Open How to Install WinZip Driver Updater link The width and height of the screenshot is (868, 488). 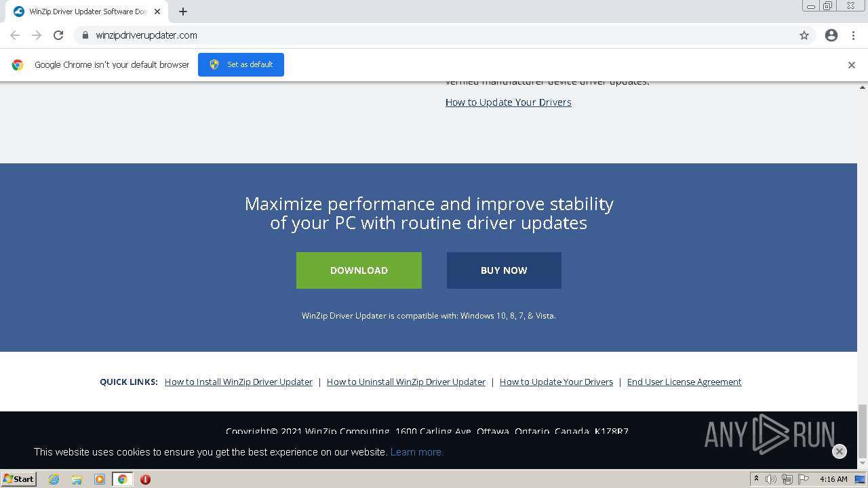click(239, 382)
